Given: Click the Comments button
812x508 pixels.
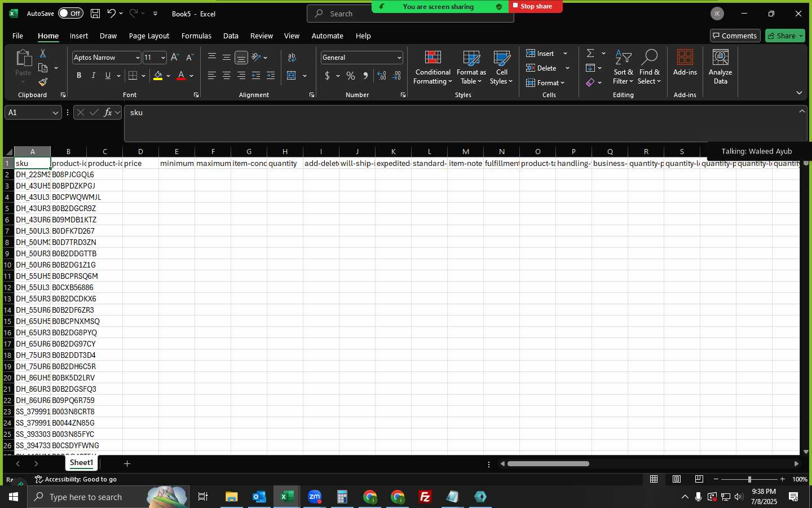Looking at the screenshot, I should point(735,36).
